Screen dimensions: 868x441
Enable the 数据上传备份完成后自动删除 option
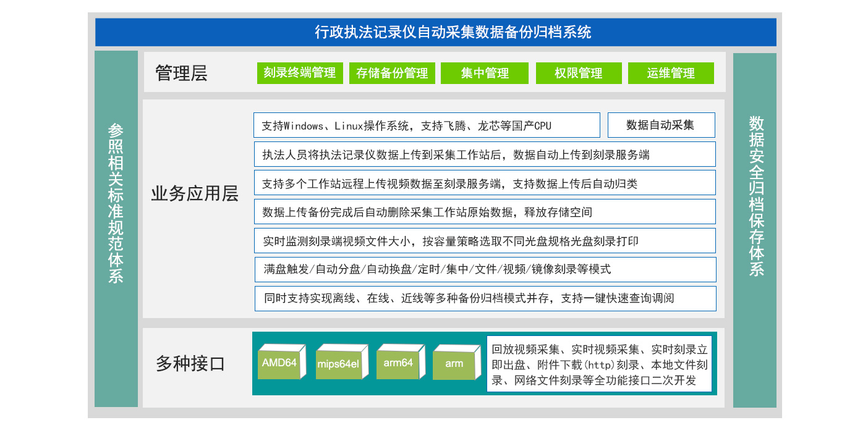pyautogui.click(x=485, y=211)
